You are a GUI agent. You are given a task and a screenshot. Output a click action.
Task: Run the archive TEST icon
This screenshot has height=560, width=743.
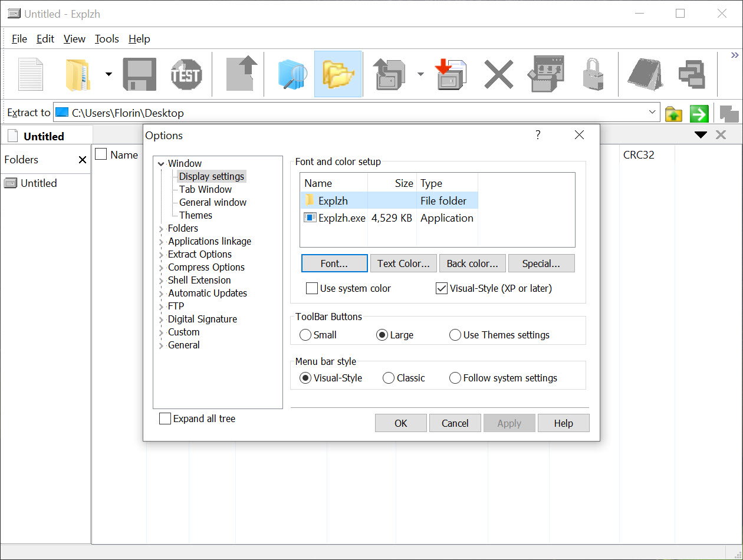[x=186, y=74]
